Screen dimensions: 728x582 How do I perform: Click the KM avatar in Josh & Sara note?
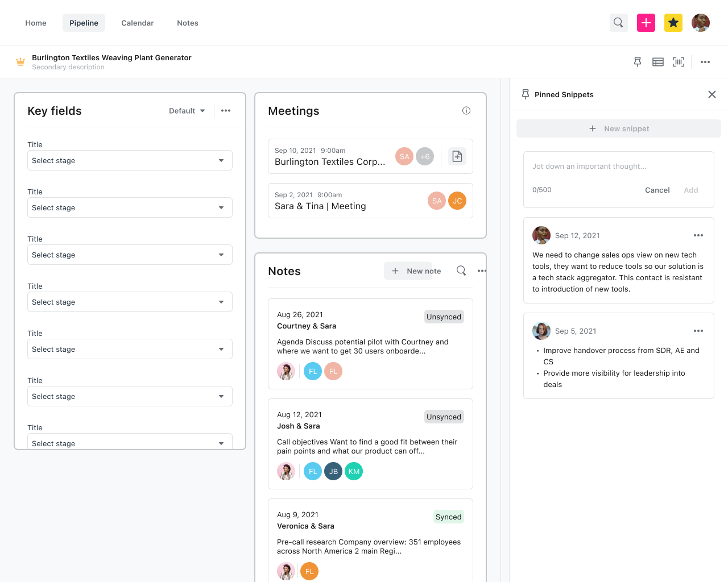pyautogui.click(x=354, y=471)
